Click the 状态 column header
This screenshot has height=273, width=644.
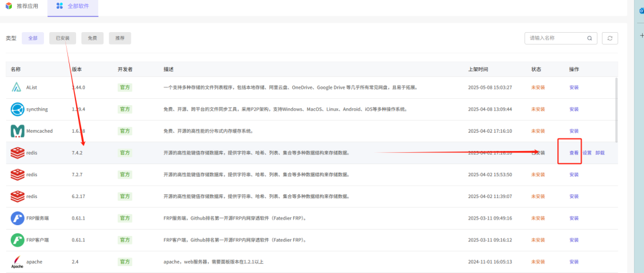coord(536,69)
